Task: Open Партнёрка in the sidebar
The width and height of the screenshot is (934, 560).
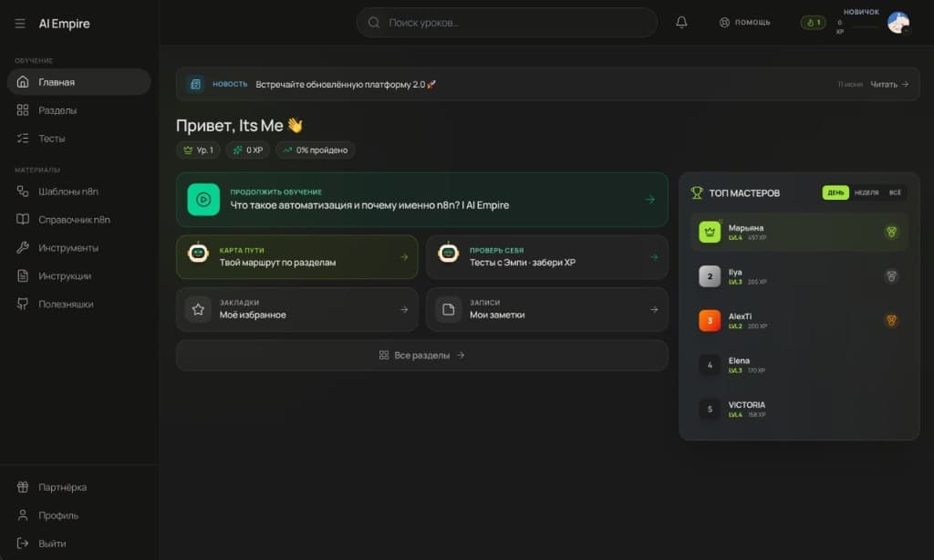Action: pyautogui.click(x=78, y=487)
